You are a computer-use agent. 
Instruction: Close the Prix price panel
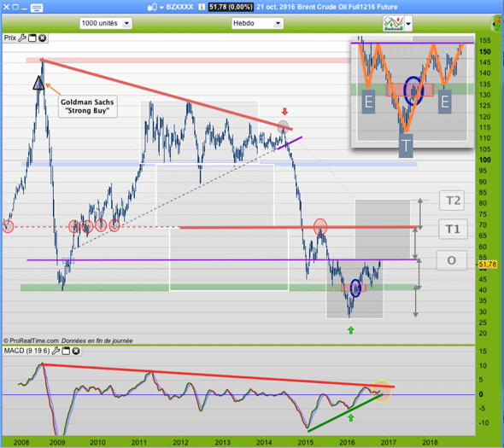point(42,38)
